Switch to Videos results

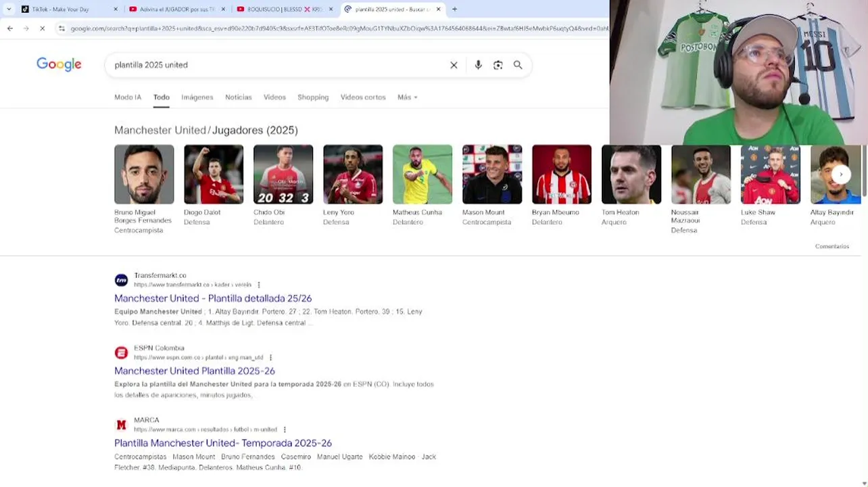(274, 97)
